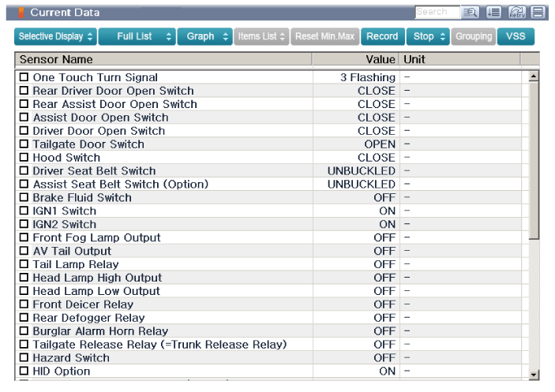Click the split panel layout icon
This screenshot has height=392, width=555.
pos(538,12)
